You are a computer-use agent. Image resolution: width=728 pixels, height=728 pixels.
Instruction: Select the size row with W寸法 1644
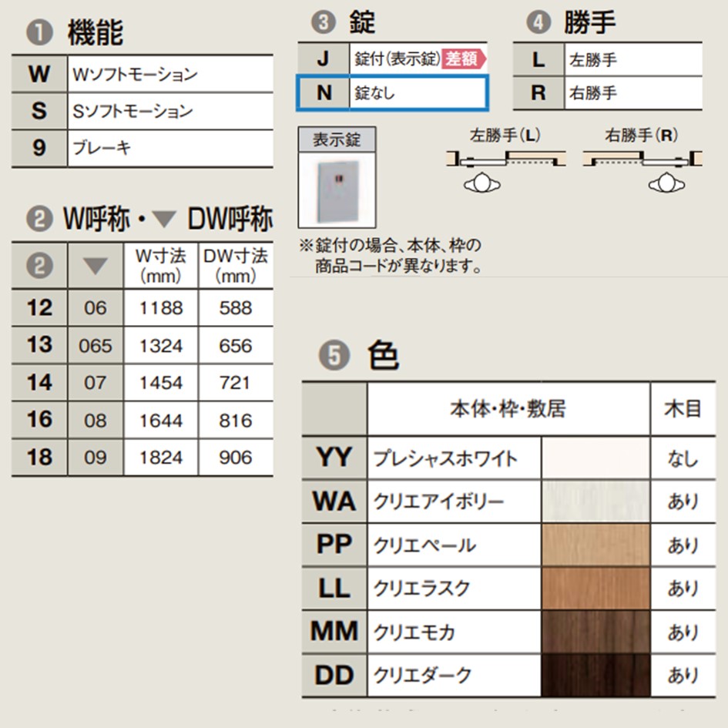coord(143,420)
